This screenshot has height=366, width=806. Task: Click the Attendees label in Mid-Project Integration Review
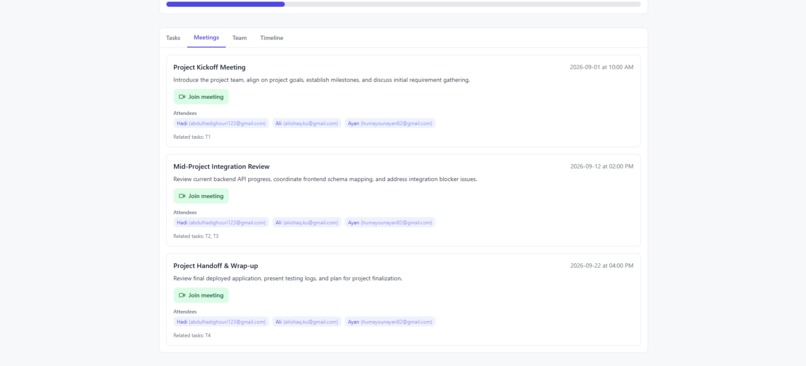coord(185,212)
